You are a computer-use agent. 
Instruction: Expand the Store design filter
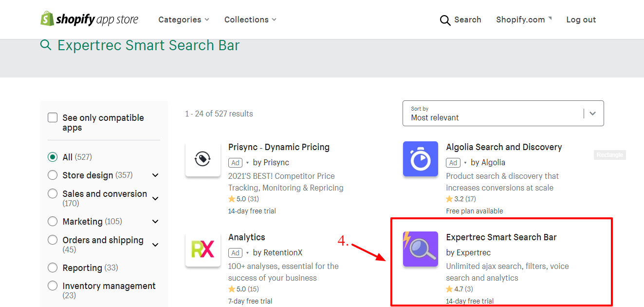click(x=155, y=175)
